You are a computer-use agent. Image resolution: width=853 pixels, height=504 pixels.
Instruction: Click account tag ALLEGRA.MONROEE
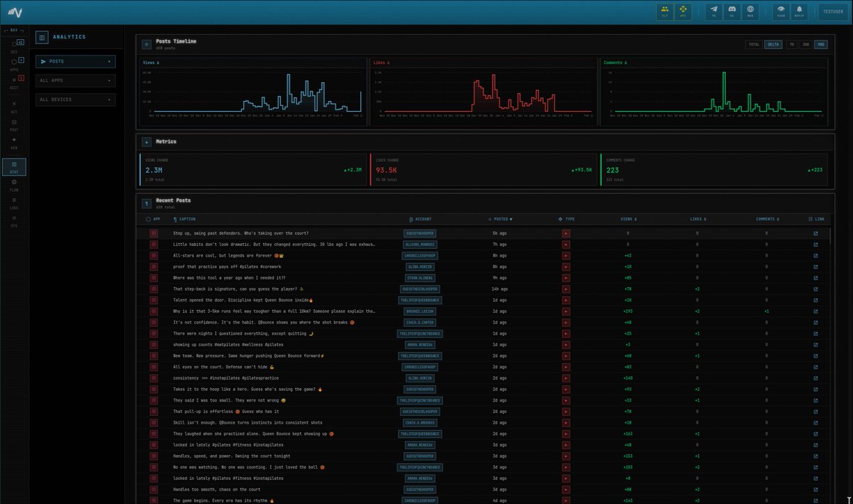click(420, 244)
